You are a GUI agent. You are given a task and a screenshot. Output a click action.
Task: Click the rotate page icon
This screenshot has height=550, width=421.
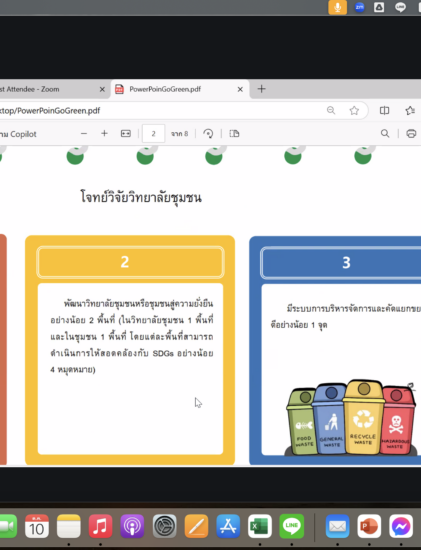(x=208, y=134)
